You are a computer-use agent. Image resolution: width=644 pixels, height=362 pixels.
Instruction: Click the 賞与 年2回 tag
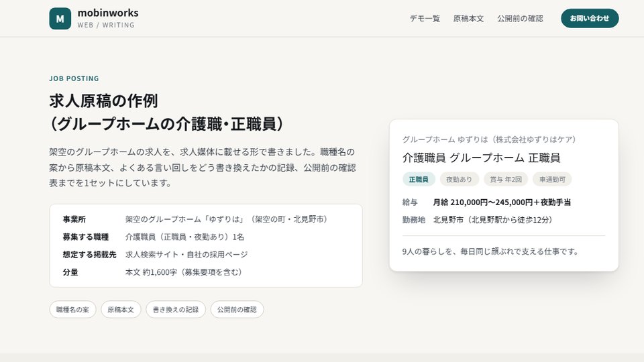pos(506,180)
